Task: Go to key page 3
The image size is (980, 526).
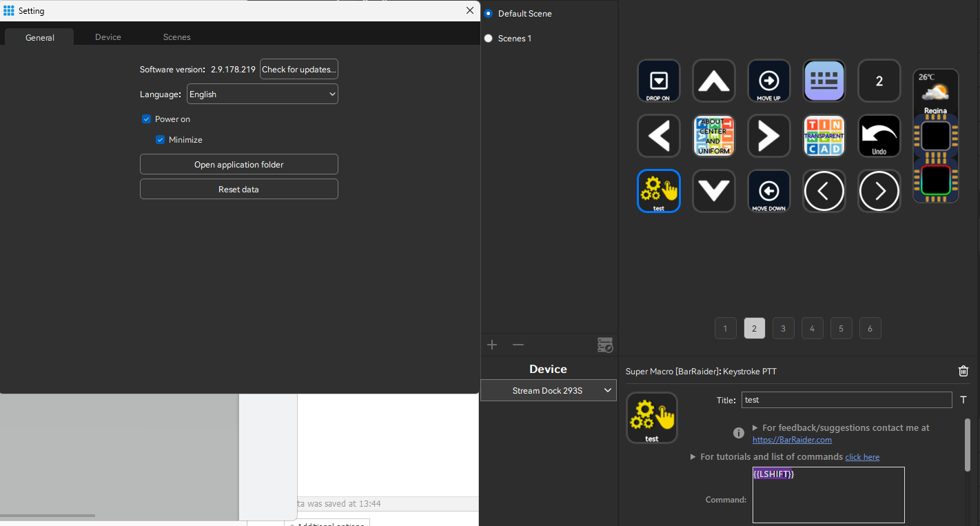Action: 783,329
